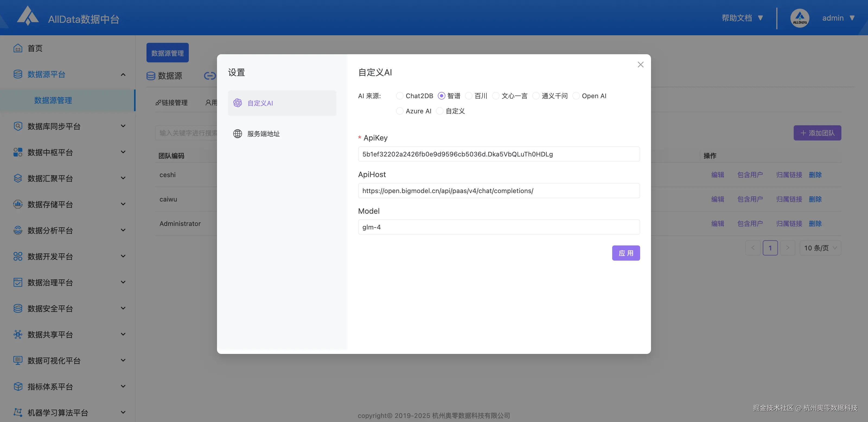
Task: Click the 应用 apply button
Action: 626,253
